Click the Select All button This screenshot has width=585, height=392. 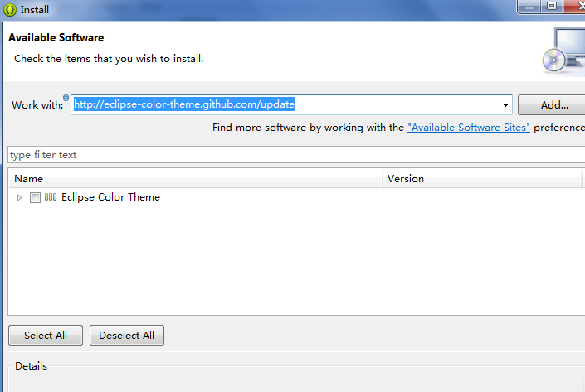click(46, 336)
